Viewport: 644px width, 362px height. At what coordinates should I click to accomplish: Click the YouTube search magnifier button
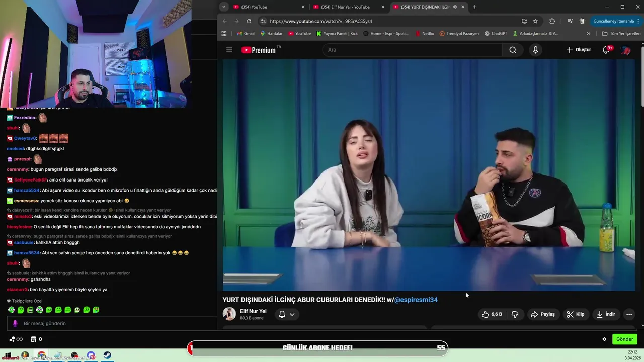[x=513, y=50]
